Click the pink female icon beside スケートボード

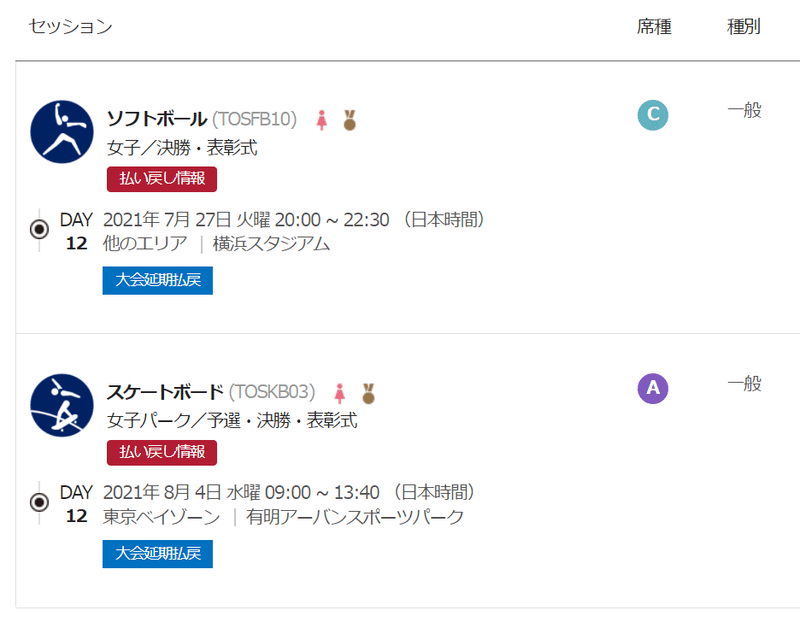(340, 393)
